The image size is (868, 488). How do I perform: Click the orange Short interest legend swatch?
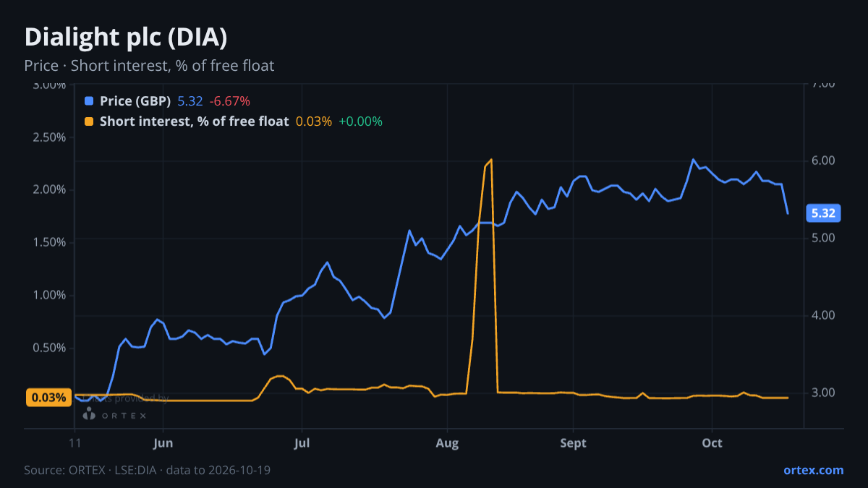coord(89,121)
